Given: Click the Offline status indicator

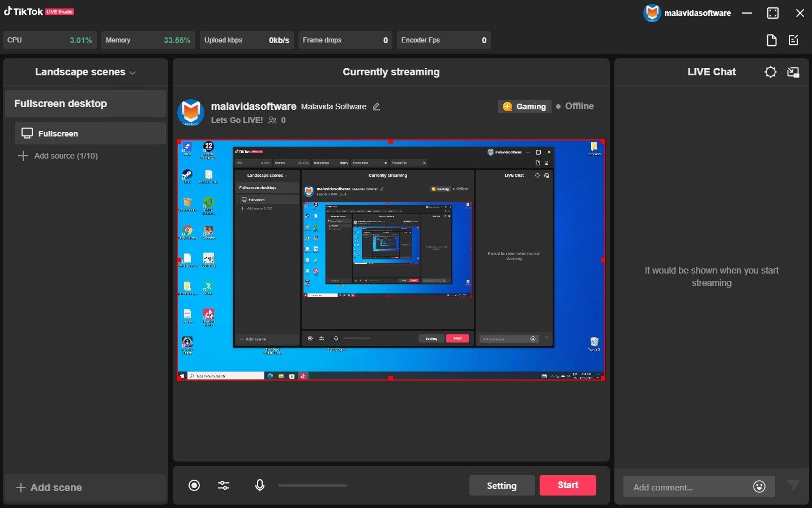Looking at the screenshot, I should [x=575, y=106].
